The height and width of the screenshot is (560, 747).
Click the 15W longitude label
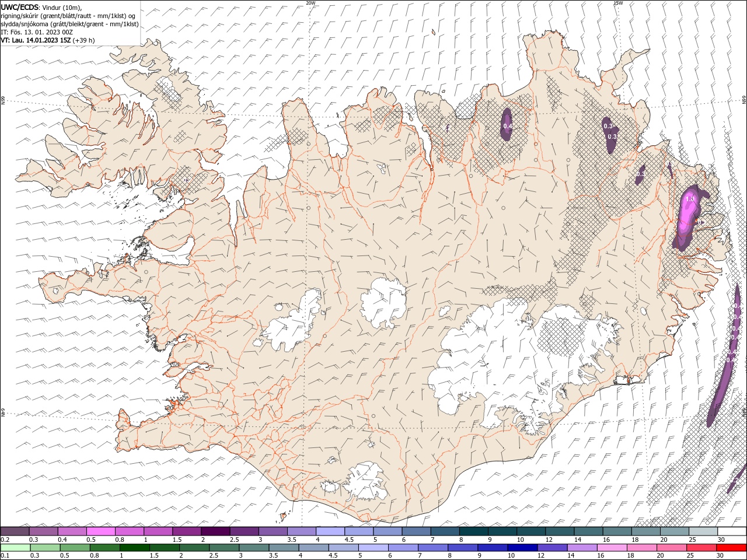click(x=618, y=3)
